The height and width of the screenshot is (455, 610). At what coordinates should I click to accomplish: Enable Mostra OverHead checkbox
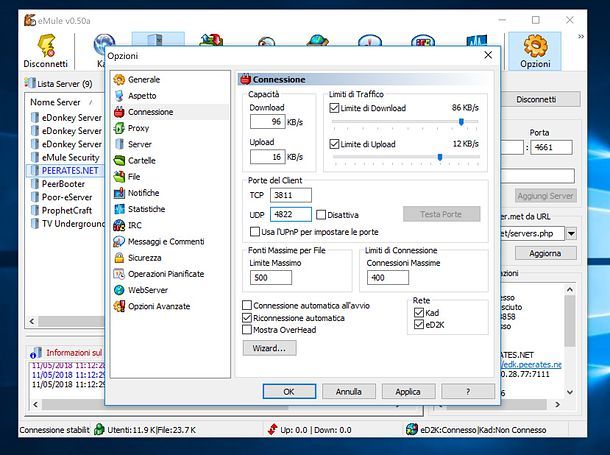[x=247, y=330]
